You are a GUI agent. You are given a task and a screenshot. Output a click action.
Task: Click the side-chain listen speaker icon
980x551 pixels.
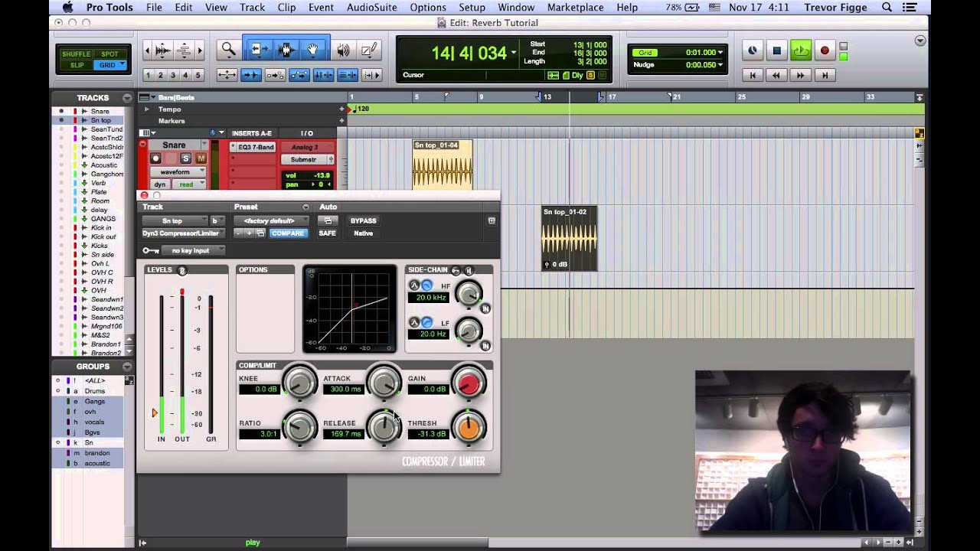469,270
